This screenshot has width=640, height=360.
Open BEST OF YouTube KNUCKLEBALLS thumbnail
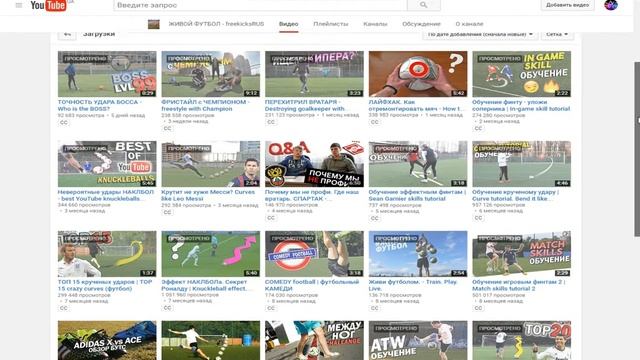click(107, 164)
